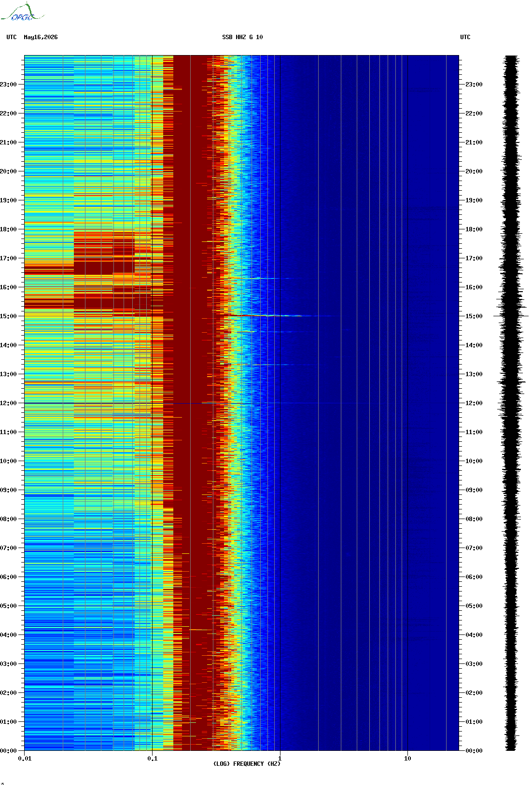Click the 15:00 marker on left axis
The image size is (532, 789).
click(x=8, y=316)
